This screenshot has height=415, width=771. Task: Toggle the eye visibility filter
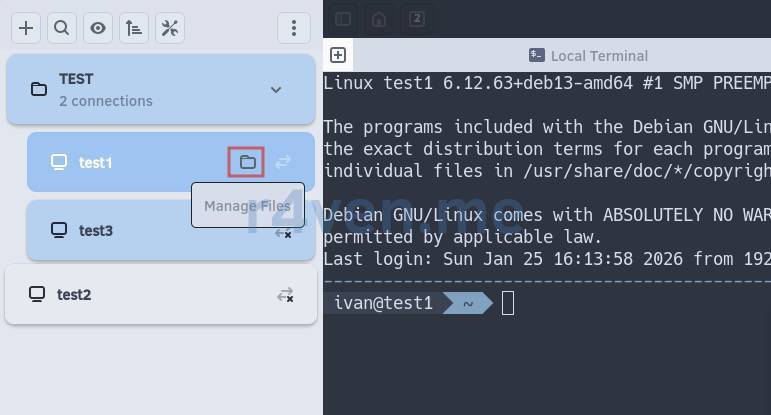coord(98,28)
